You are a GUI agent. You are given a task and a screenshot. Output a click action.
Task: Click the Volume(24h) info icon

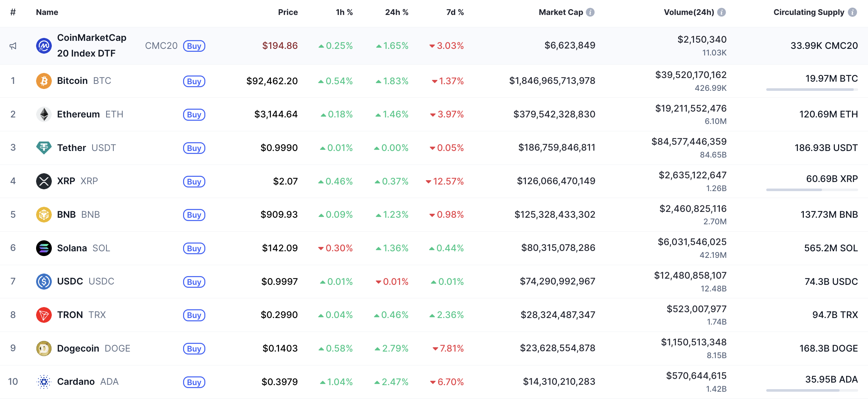click(x=721, y=12)
